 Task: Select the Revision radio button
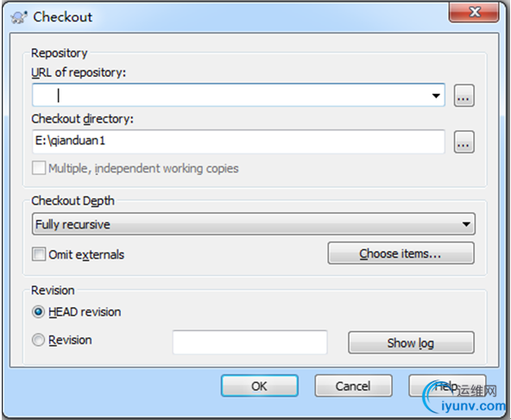point(39,340)
